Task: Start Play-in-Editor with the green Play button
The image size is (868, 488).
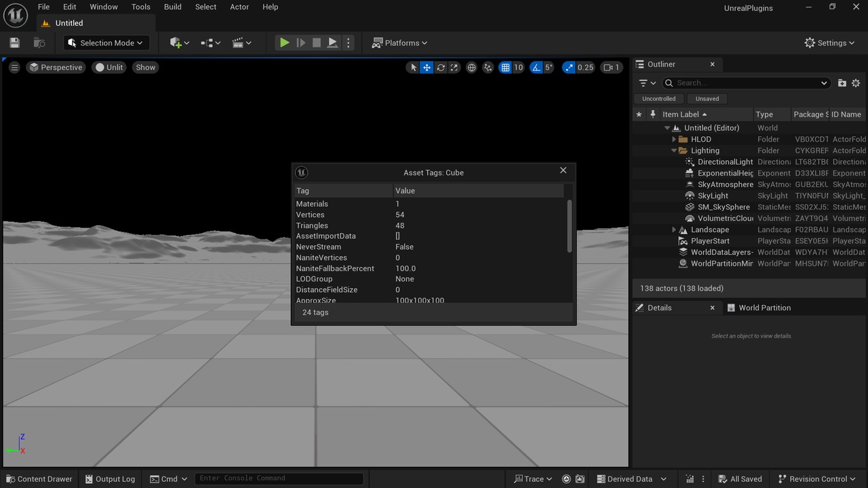Action: pos(284,43)
